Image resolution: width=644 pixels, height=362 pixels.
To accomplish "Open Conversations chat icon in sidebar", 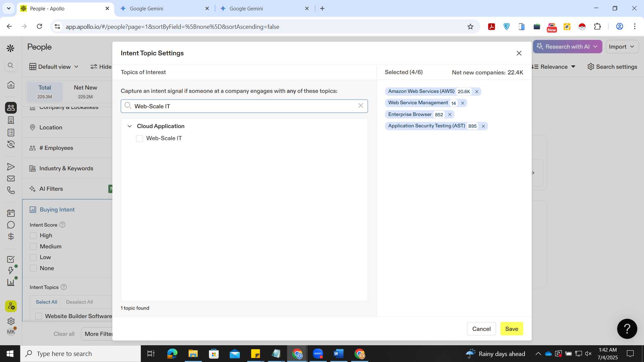I will (11, 225).
